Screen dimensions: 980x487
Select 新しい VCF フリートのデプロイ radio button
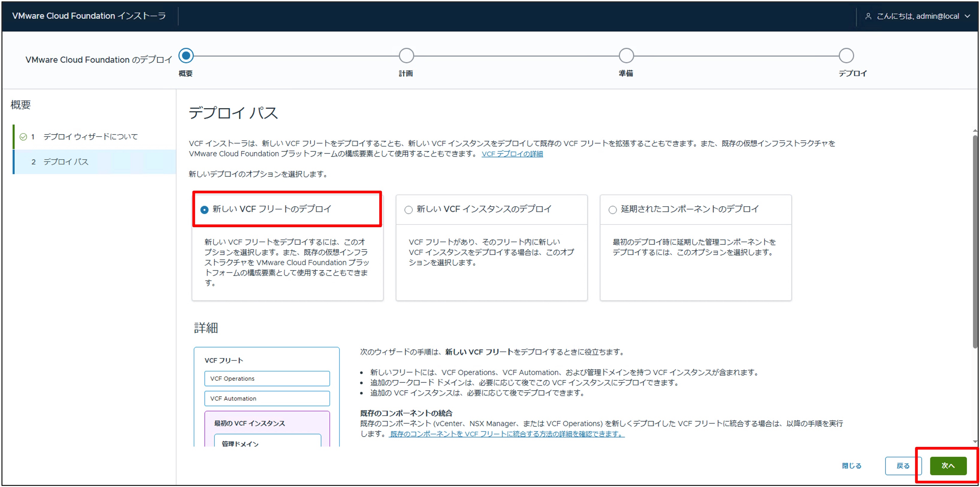(x=204, y=210)
